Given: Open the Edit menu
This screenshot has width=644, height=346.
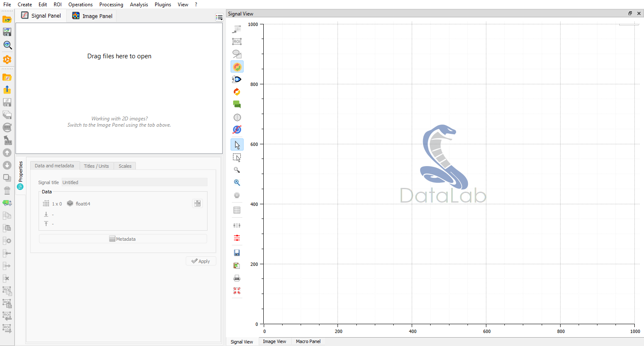Looking at the screenshot, I should pyautogui.click(x=43, y=5).
